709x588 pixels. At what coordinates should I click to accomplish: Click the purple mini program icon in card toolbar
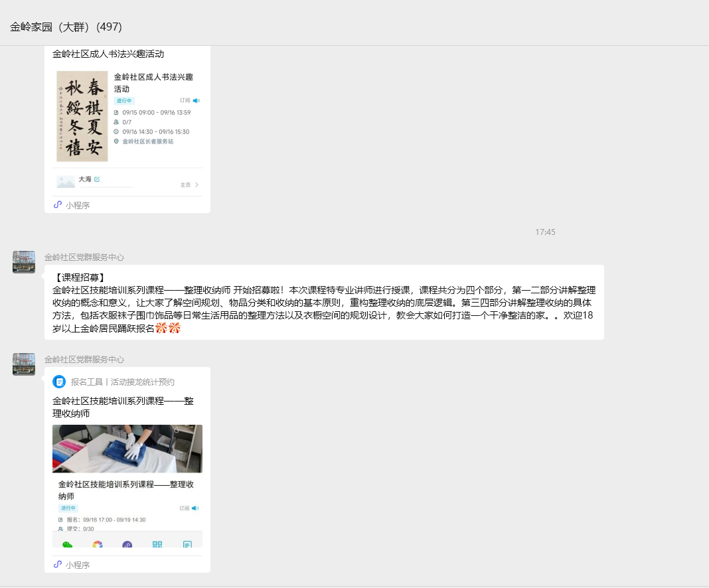127,545
